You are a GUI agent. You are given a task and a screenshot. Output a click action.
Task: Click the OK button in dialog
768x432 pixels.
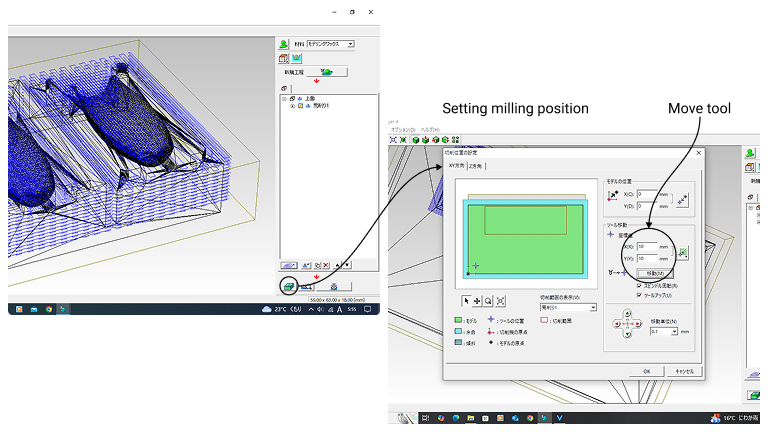(x=647, y=371)
